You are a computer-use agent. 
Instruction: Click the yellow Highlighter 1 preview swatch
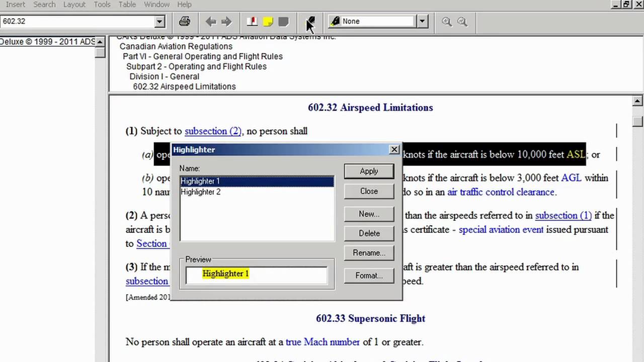(225, 274)
